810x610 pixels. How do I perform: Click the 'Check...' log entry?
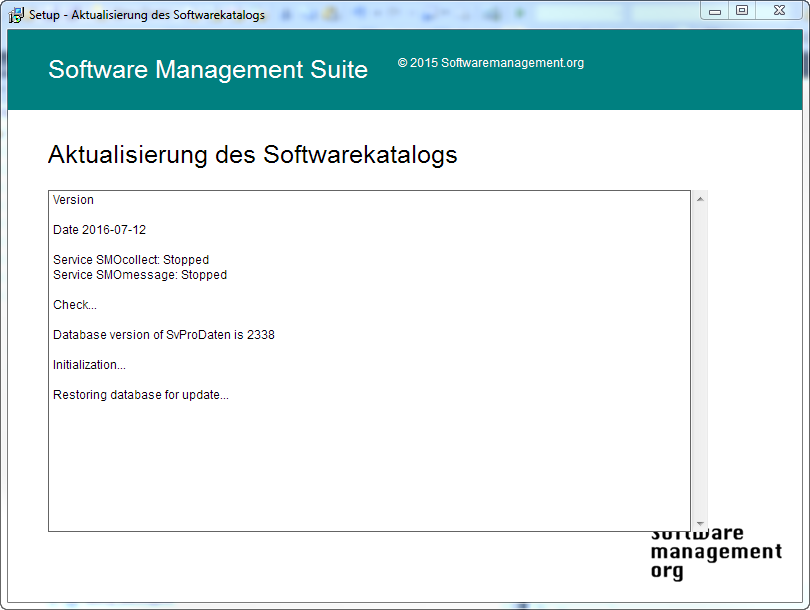coord(75,305)
